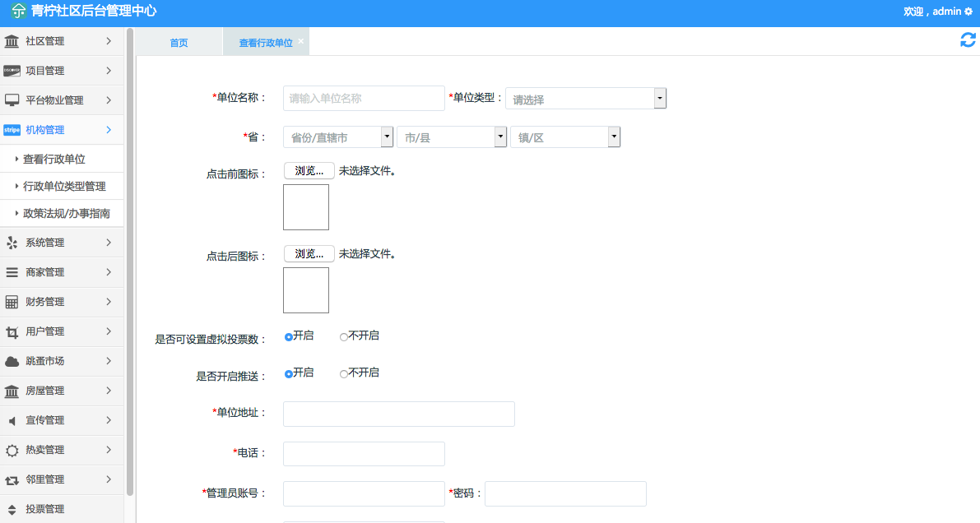Open the 宣传管理 menu
The height and width of the screenshot is (523, 980).
click(x=62, y=420)
